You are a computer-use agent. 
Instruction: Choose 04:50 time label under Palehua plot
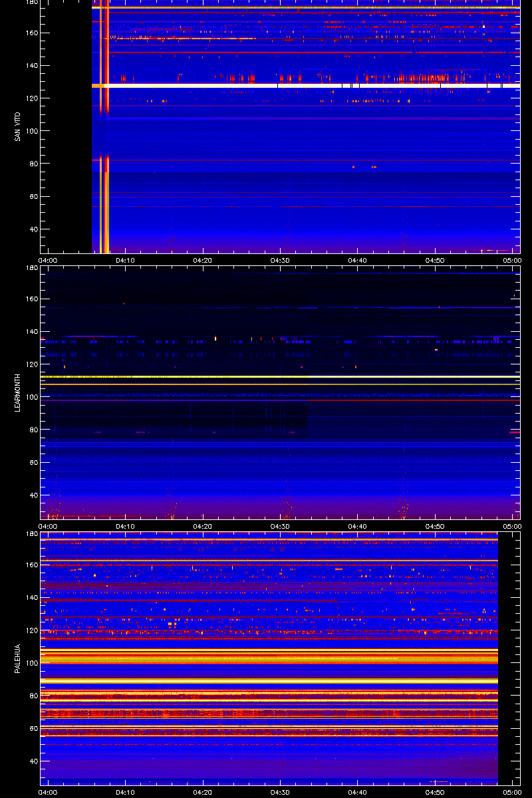[x=435, y=792]
